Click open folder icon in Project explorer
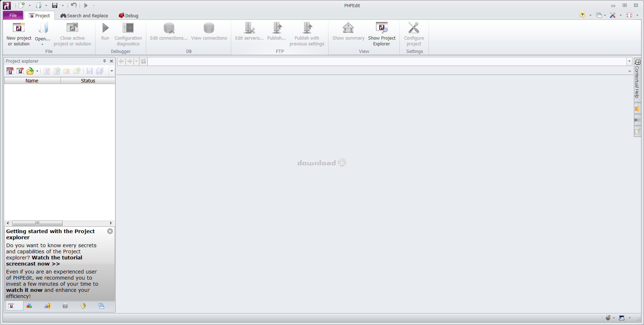The image size is (644, 325). point(30,71)
